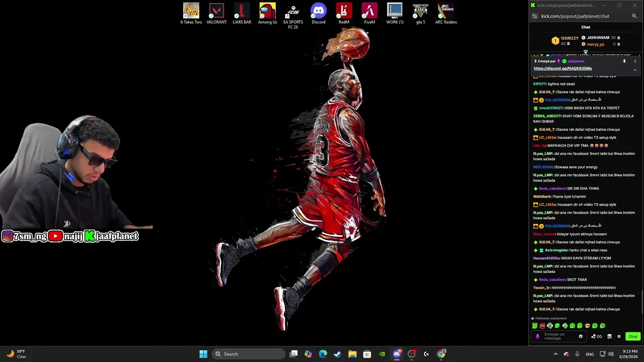This screenshot has width=644, height=362.
Task: Collapse the gift leaderboard handle
Action: 586,52
